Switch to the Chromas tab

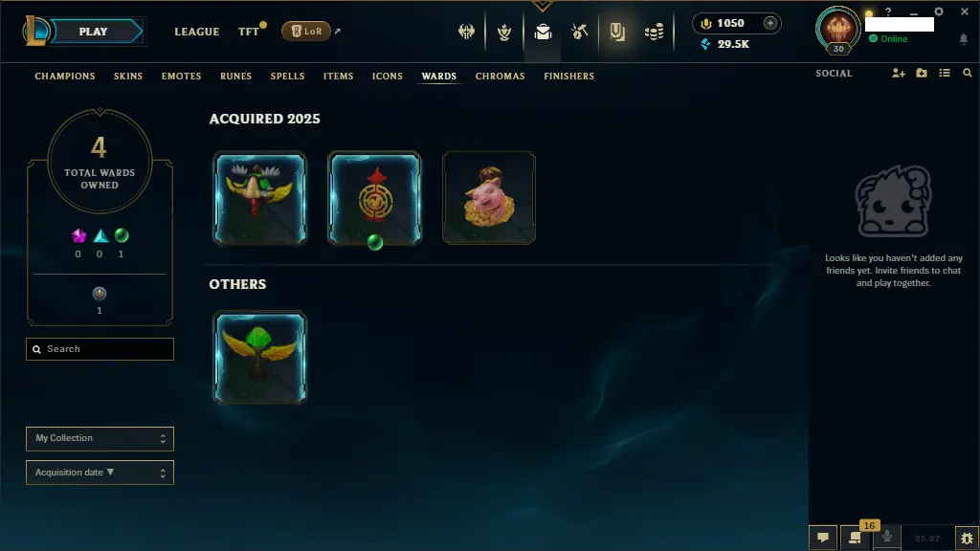[x=500, y=77]
